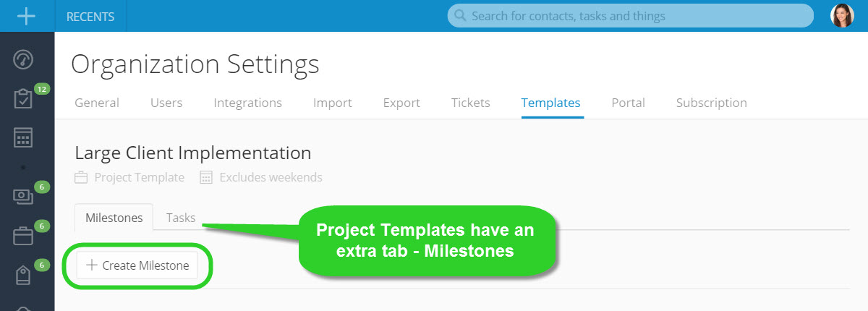Open the dashboard gauge icon in sidebar

(24, 60)
